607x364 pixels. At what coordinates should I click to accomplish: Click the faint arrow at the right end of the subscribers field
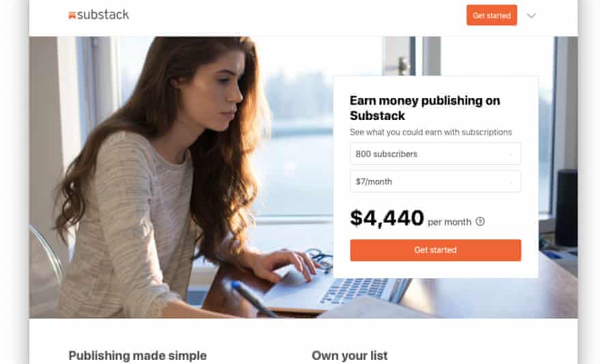click(x=511, y=154)
